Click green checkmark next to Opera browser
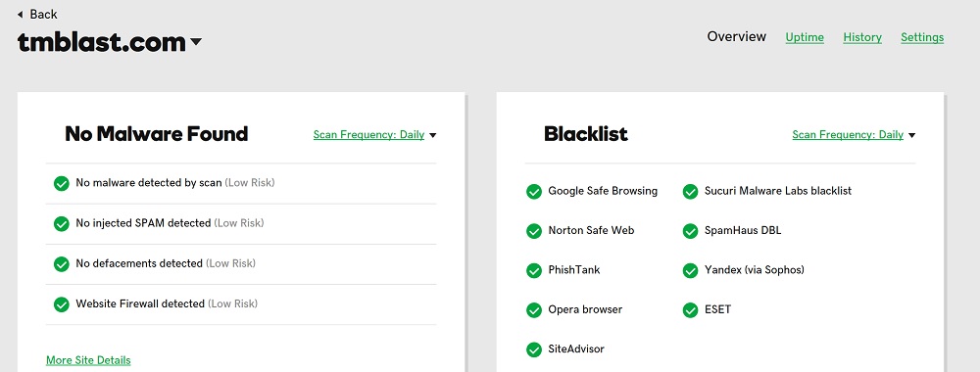 (534, 310)
